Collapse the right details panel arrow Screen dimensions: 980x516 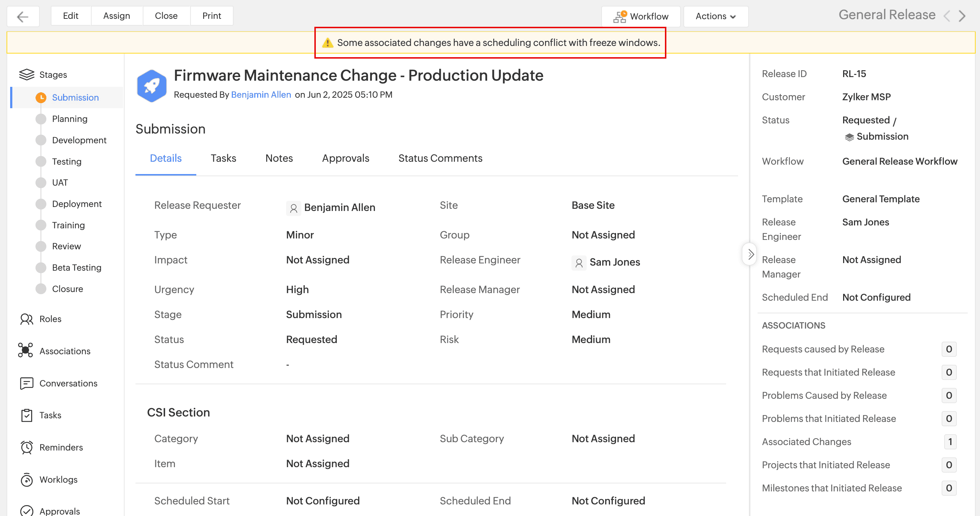point(750,254)
